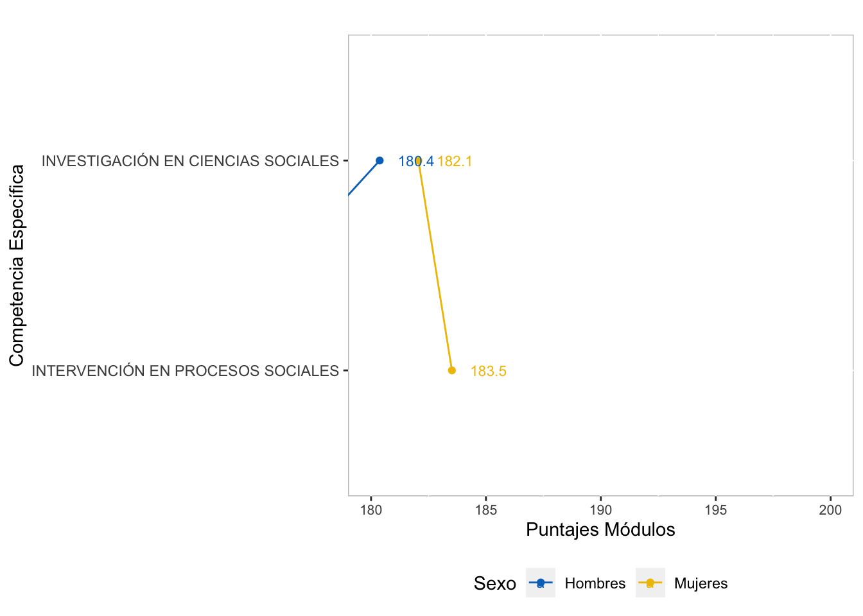Click the 183.5 value label
863x616 pixels.
click(488, 372)
